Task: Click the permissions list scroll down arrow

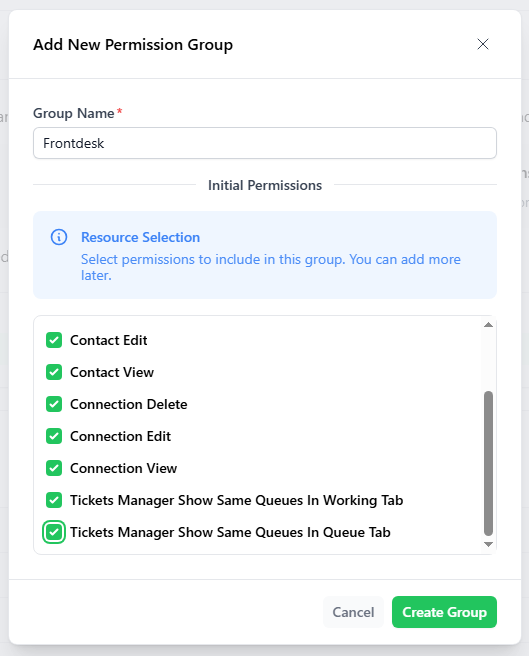Action: tap(488, 544)
